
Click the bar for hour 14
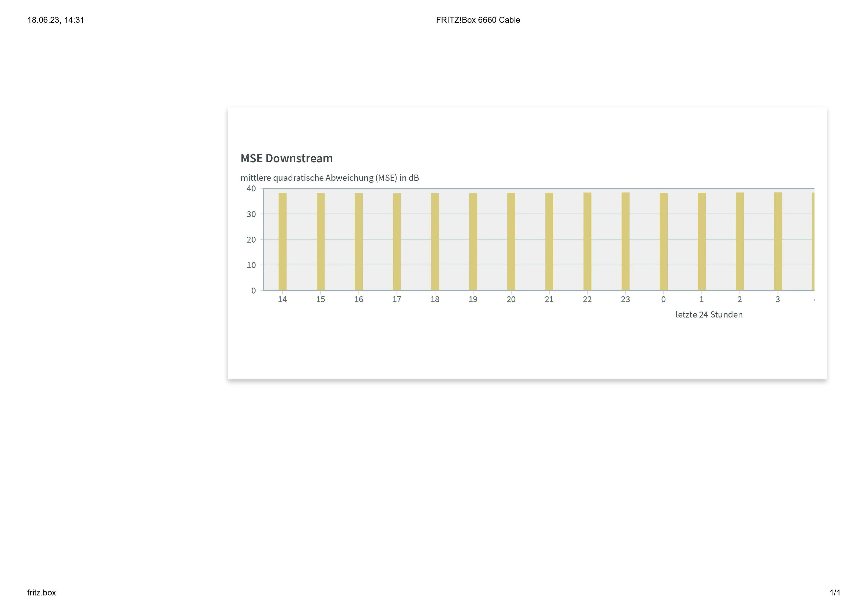pyautogui.click(x=282, y=242)
